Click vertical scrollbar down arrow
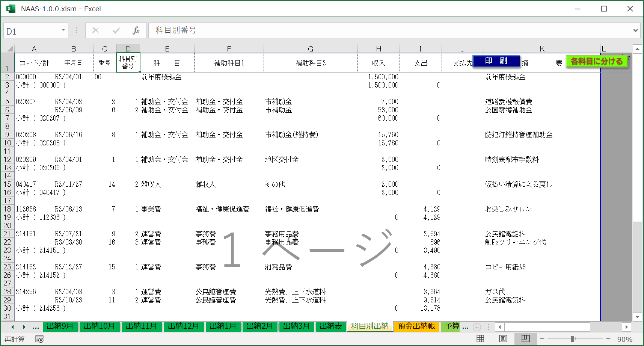 pyautogui.click(x=637, y=317)
